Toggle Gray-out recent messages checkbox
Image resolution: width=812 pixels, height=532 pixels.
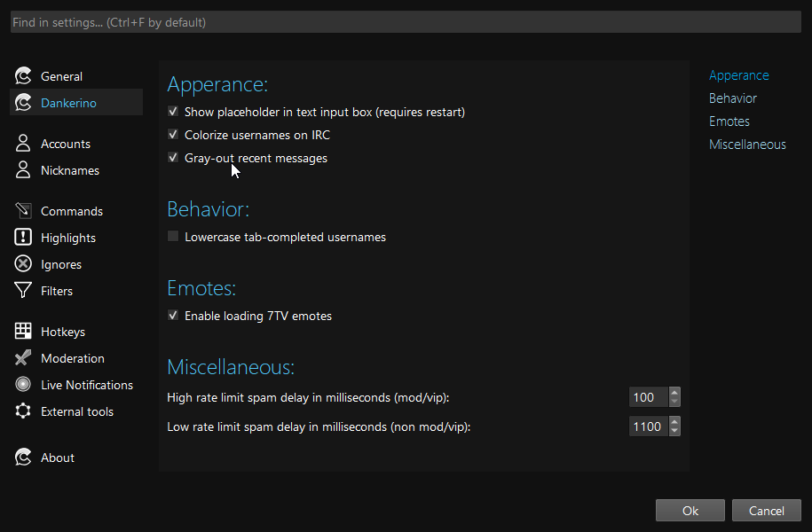pyautogui.click(x=173, y=157)
